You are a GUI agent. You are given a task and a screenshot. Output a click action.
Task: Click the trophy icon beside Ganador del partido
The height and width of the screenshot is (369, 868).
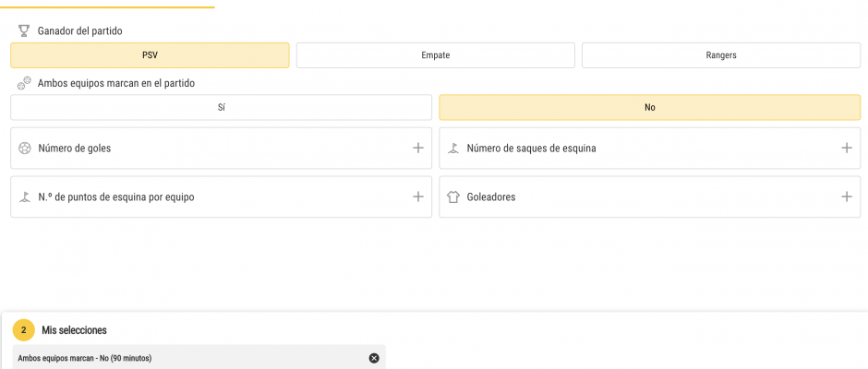point(24,31)
